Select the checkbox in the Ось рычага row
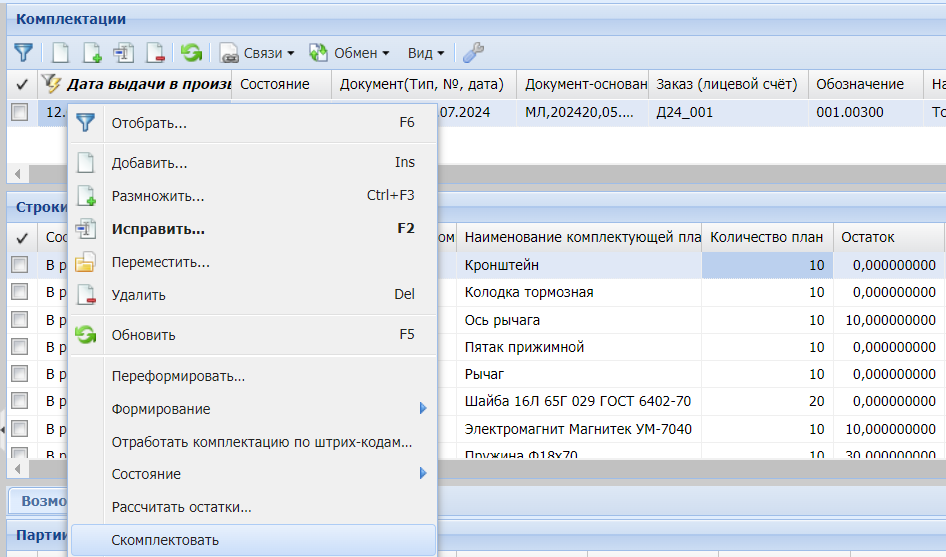The height and width of the screenshot is (557, 946). [19, 320]
